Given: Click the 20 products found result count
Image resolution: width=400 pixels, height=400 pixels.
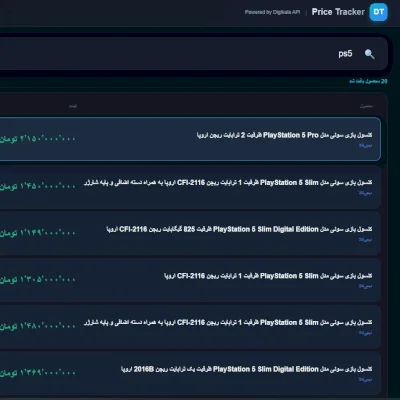Looking at the screenshot, I should tap(368, 81).
